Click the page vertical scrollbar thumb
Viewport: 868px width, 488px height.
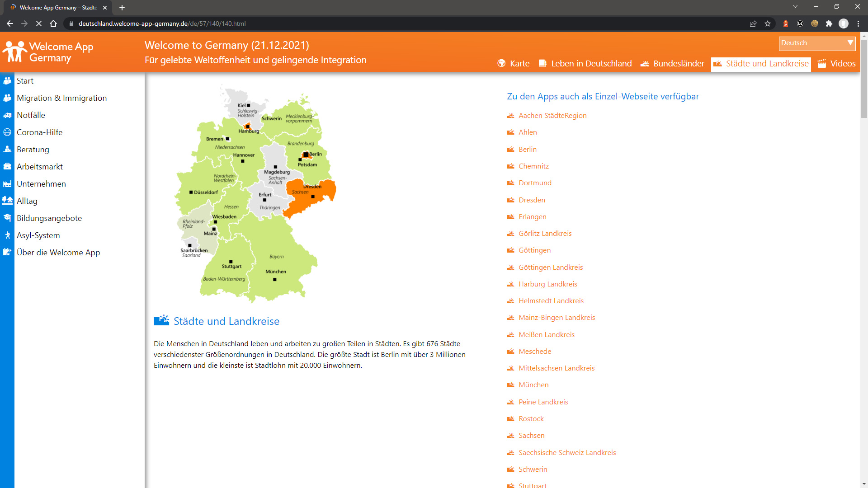pyautogui.click(x=864, y=79)
